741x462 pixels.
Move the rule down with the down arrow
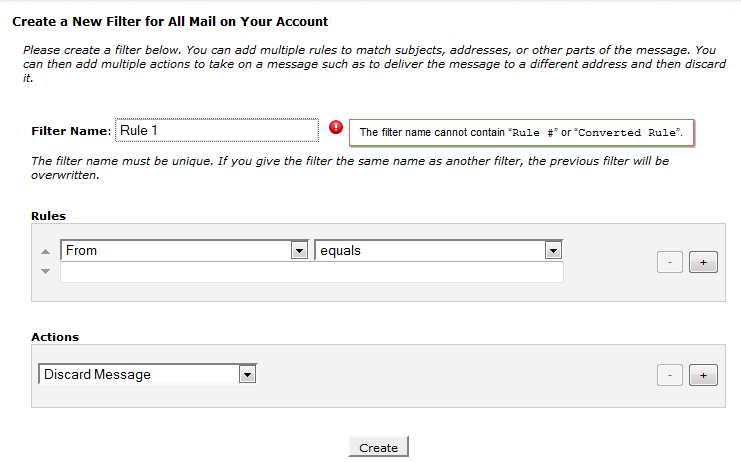[45, 271]
